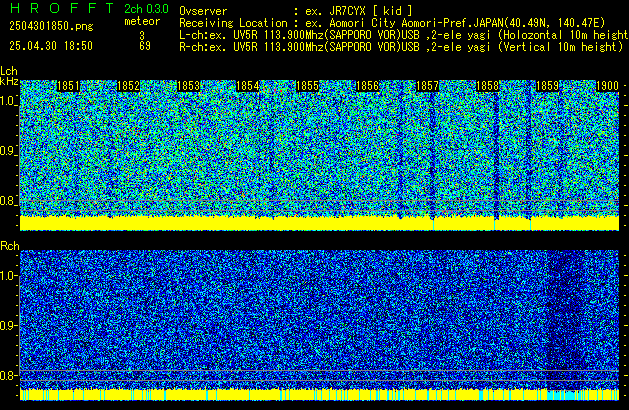Click the 1851 time marker
629x410 pixels.
[x=69, y=86]
